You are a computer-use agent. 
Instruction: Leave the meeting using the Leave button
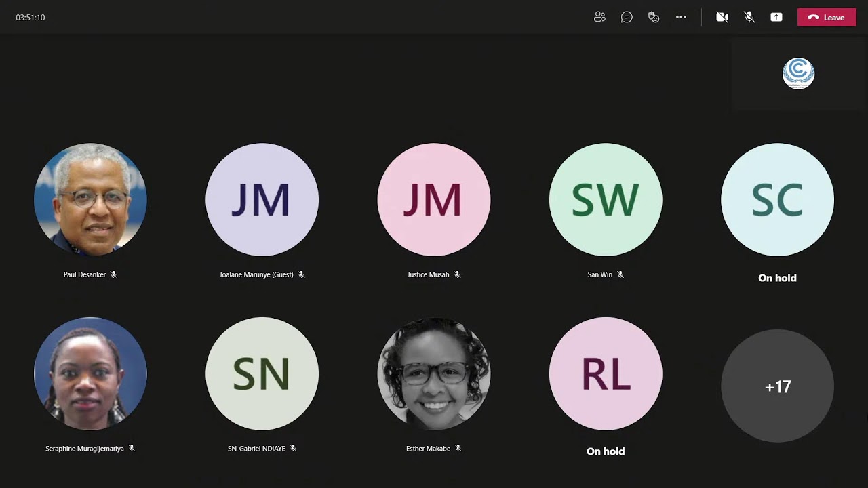click(827, 17)
